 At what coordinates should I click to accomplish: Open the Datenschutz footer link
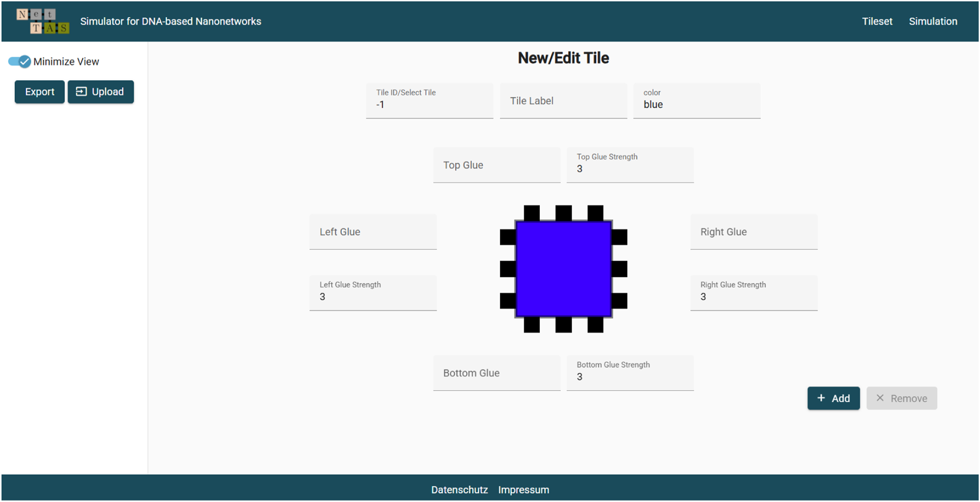tap(459, 490)
